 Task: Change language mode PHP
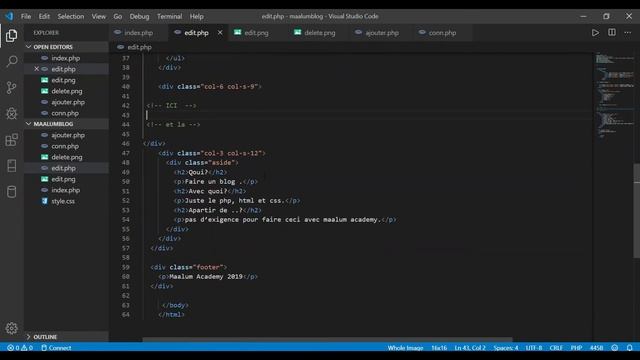pos(576,348)
